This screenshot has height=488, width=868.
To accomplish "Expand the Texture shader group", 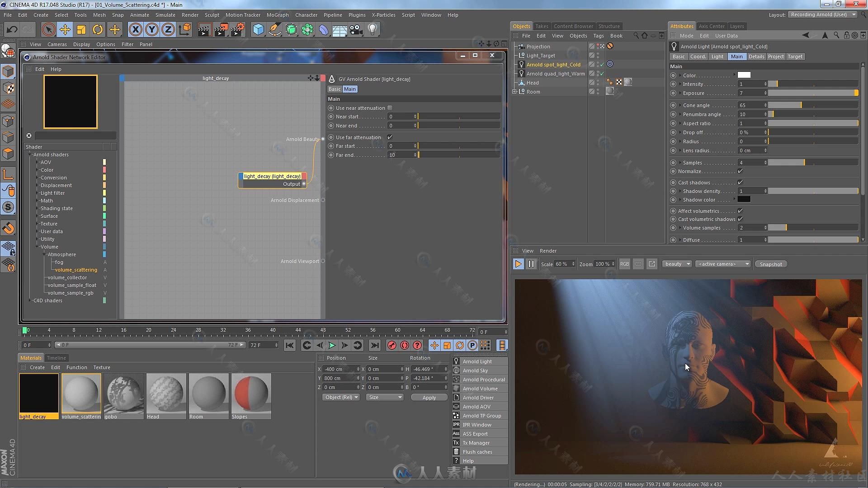I will [37, 224].
